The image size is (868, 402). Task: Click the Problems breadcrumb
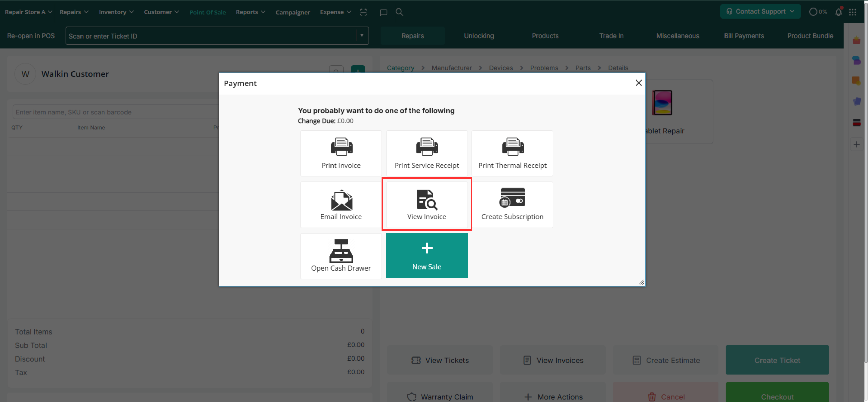coord(544,68)
